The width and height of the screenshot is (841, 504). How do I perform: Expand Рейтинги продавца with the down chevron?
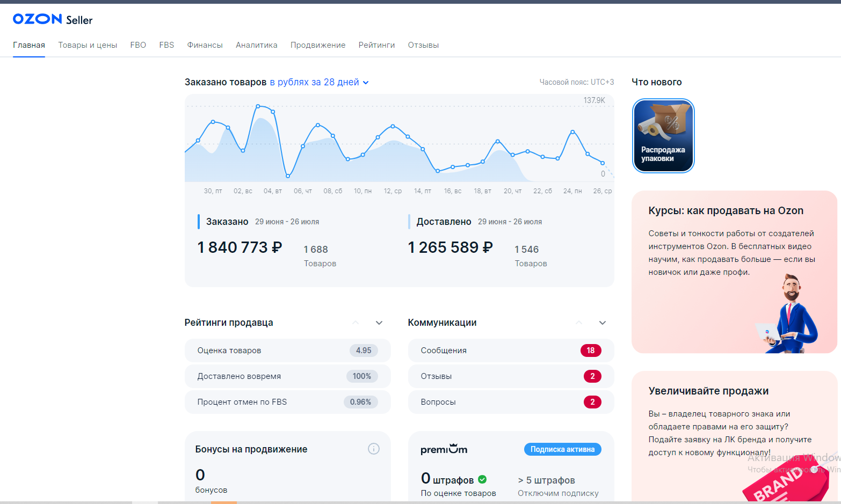click(x=379, y=323)
